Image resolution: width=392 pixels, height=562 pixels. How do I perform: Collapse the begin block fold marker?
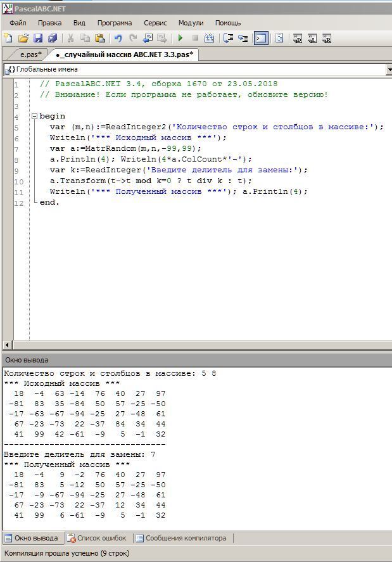click(34, 116)
